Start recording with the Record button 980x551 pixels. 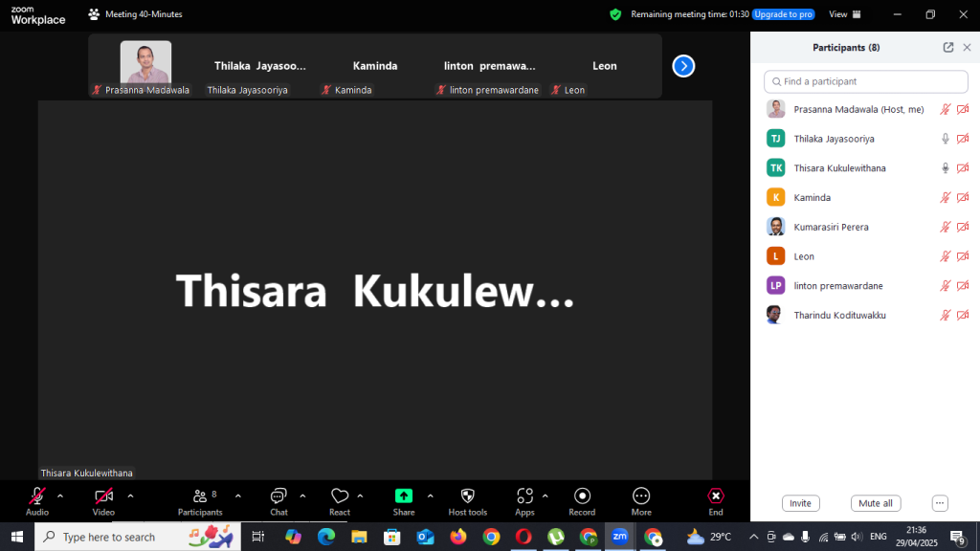click(582, 501)
